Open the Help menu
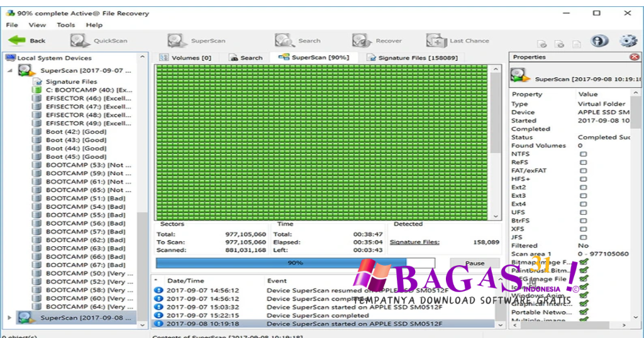This screenshot has width=644, height=338. click(x=94, y=25)
